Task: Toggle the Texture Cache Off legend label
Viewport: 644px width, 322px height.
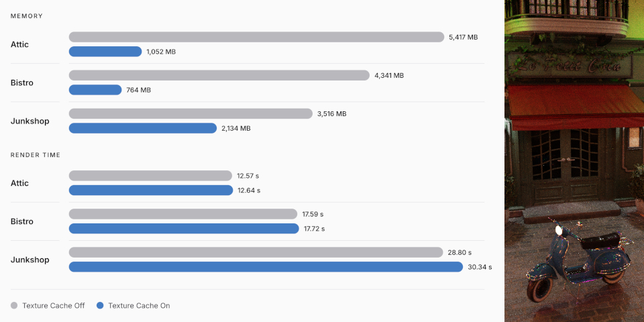Action: click(54, 306)
